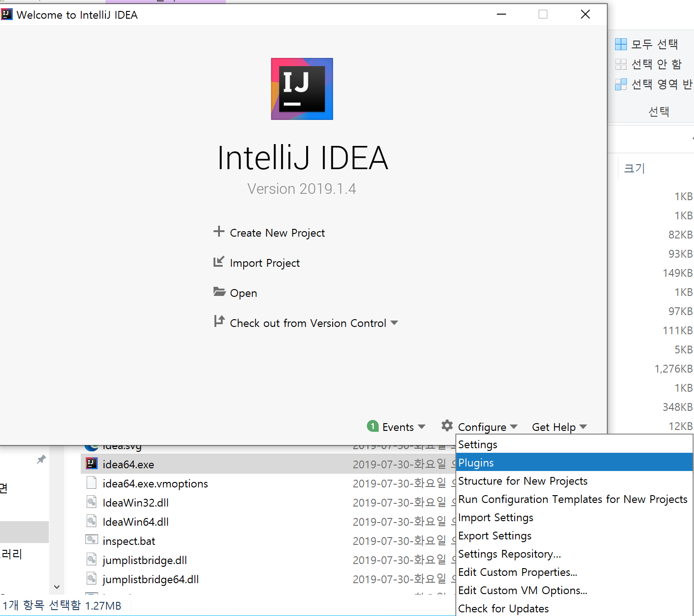This screenshot has width=694, height=616.
Task: Click the pin icon in Explorer sidebar
Action: point(42,459)
